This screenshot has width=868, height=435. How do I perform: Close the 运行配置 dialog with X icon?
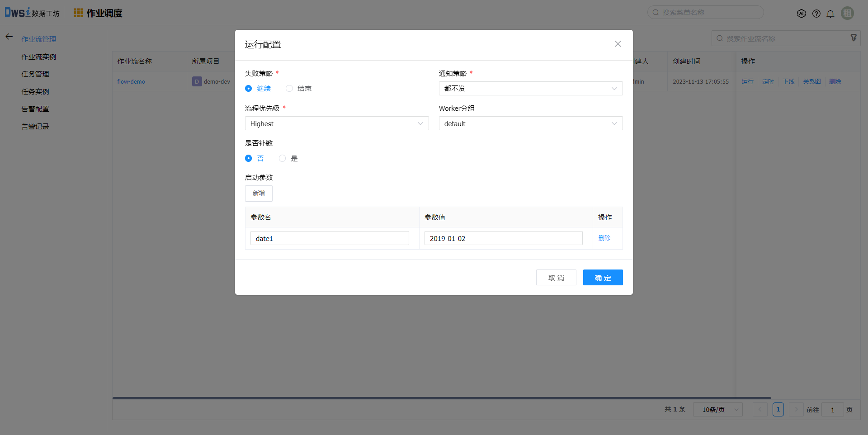(x=618, y=44)
